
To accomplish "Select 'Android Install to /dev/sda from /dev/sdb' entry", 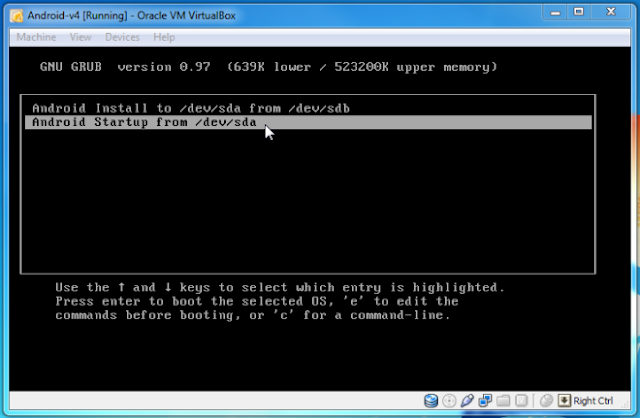I will (x=308, y=109).
